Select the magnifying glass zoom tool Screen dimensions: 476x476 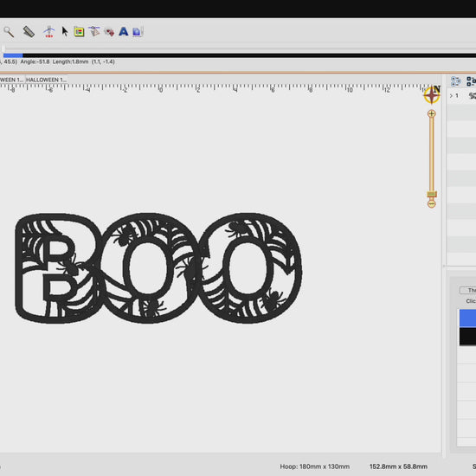point(9,31)
